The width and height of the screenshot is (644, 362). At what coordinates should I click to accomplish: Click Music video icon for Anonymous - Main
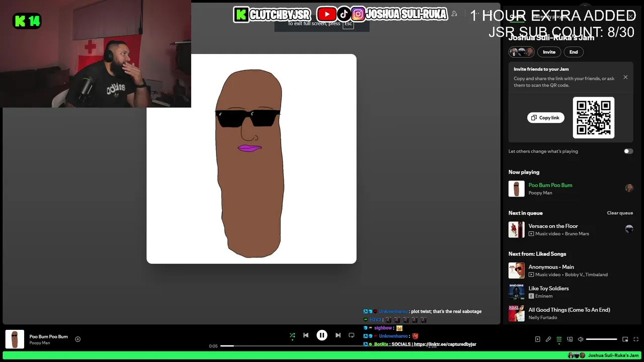(531, 275)
